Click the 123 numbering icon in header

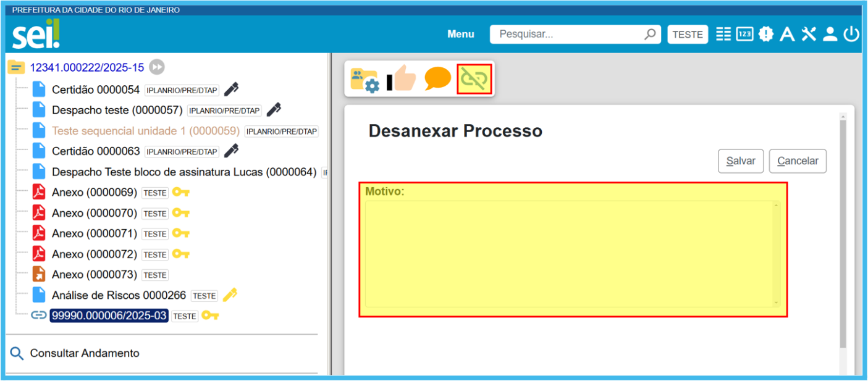pos(744,35)
